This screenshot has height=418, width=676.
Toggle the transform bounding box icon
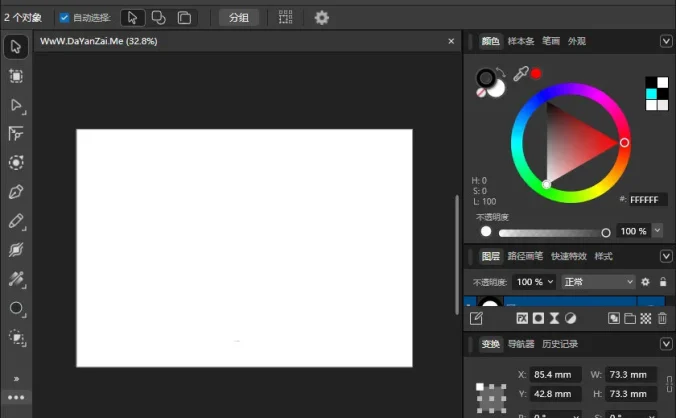(285, 18)
